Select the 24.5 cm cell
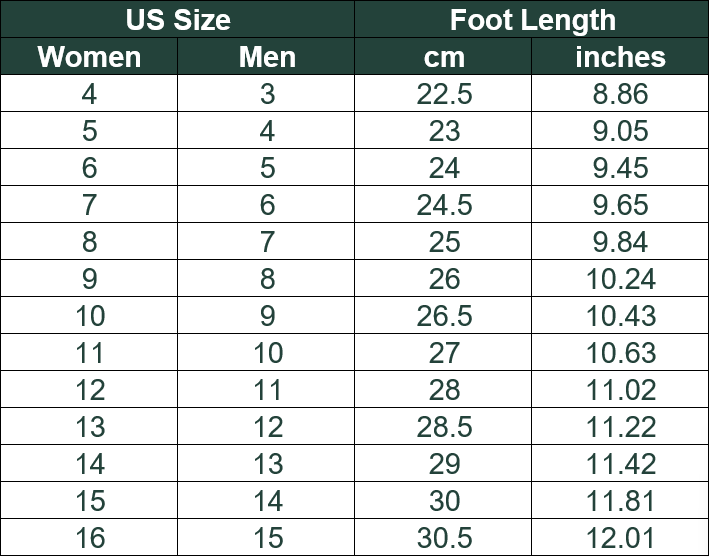The height and width of the screenshot is (557, 709). [x=444, y=206]
